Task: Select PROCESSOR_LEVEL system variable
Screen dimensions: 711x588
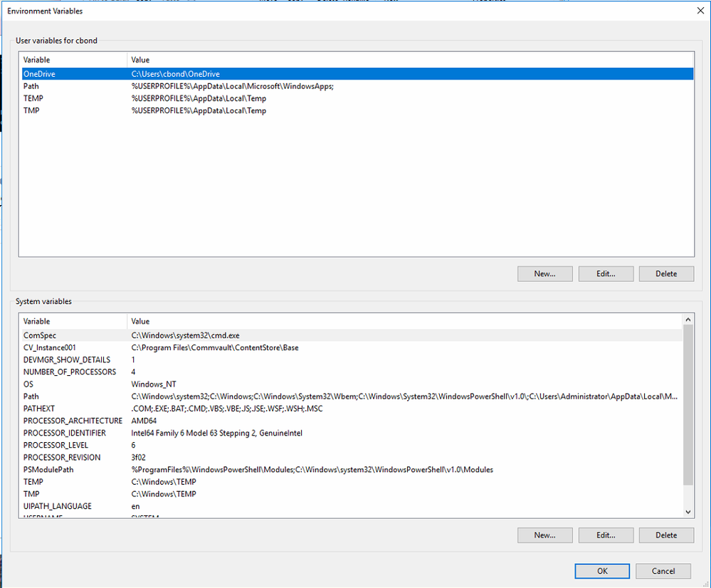Action: [x=352, y=445]
